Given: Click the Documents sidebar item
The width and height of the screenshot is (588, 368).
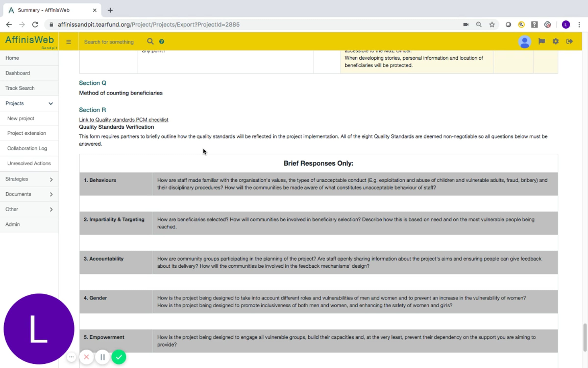Looking at the screenshot, I should pos(29,194).
